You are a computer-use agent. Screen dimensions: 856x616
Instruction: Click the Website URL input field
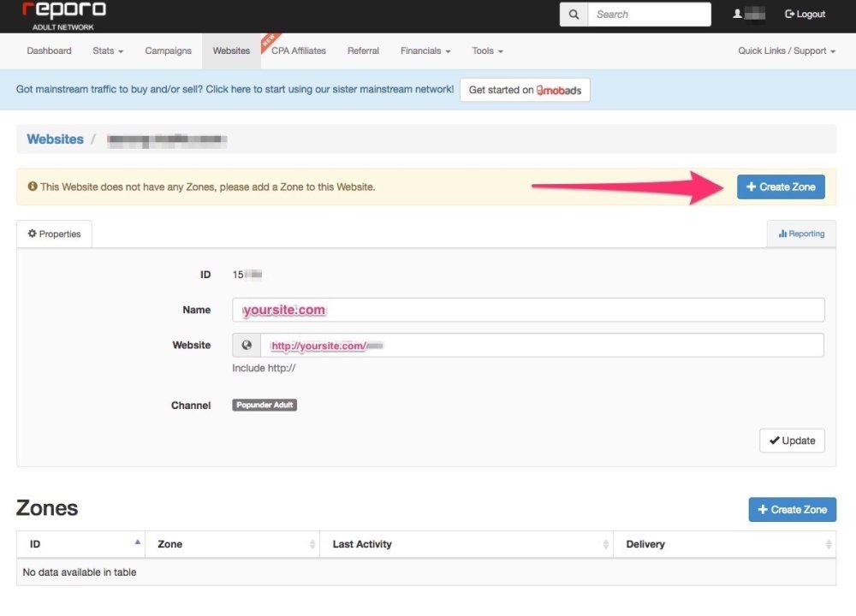[542, 346]
